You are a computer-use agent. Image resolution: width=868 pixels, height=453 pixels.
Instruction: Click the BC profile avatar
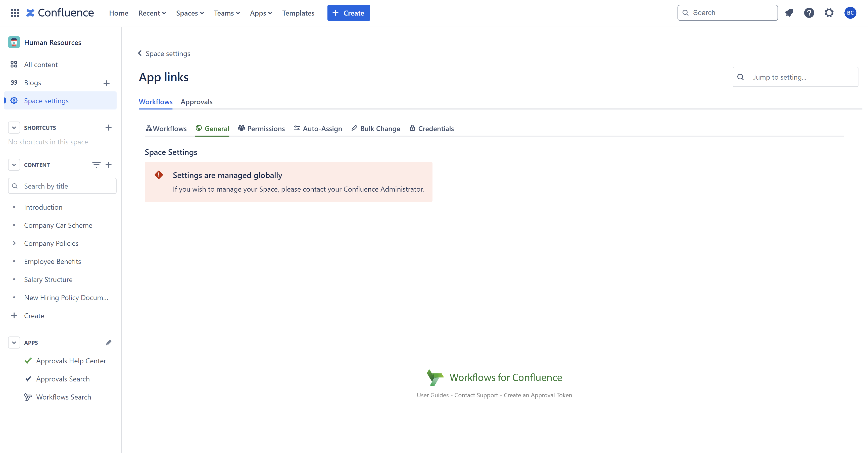tap(850, 13)
